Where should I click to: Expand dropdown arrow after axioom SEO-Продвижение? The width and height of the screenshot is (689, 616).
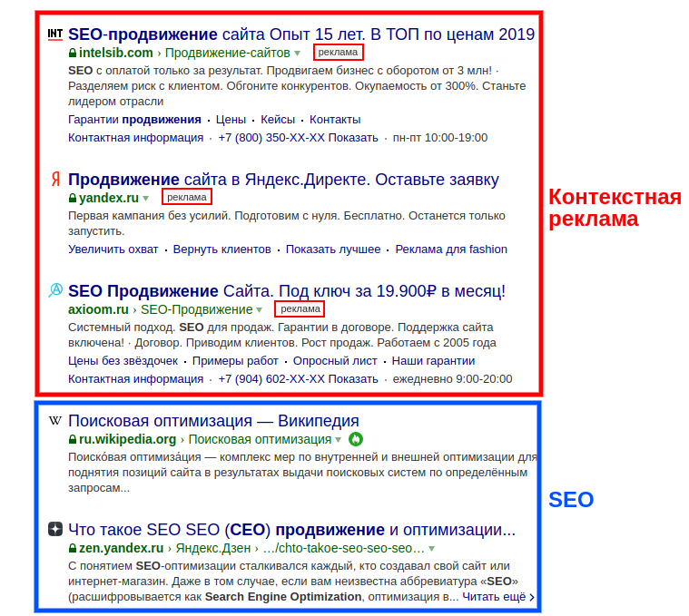click(x=260, y=310)
